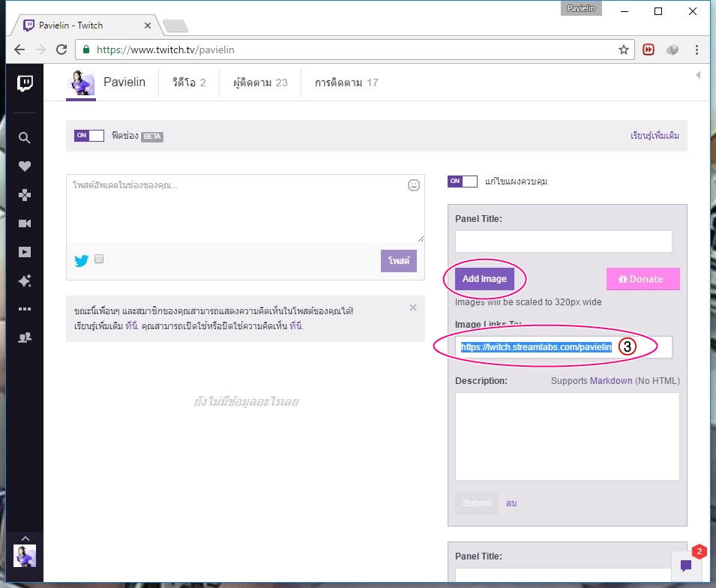716x588 pixels.
Task: Click the Add Image button
Action: point(484,279)
